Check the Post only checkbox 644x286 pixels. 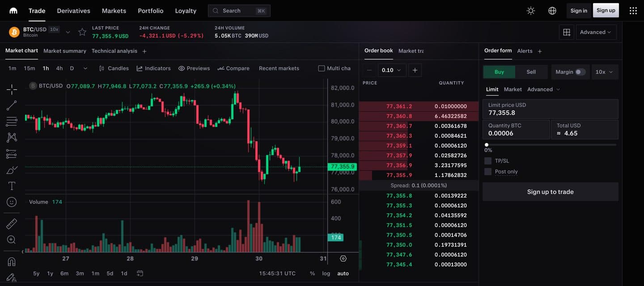pyautogui.click(x=488, y=172)
